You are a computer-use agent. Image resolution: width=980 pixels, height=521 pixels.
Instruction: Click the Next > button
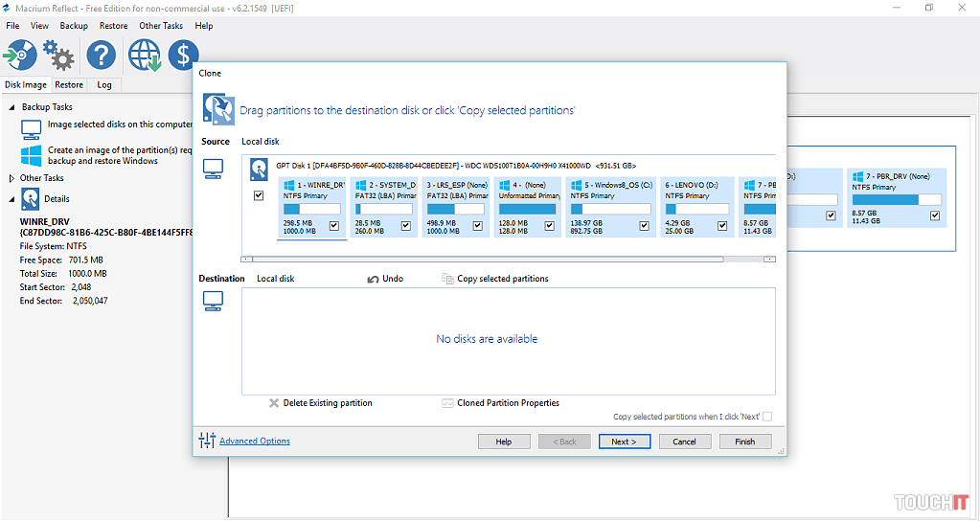624,442
